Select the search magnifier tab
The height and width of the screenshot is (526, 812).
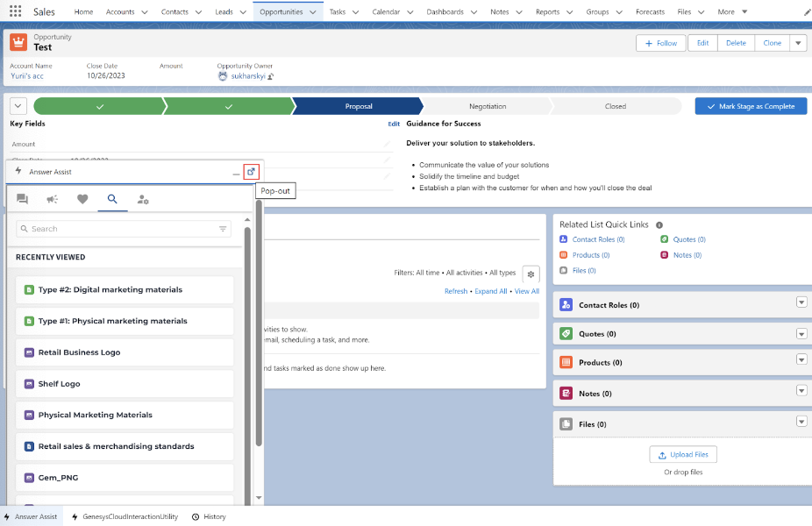(x=112, y=199)
